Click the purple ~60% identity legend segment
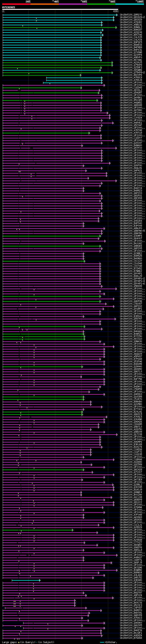Image resolution: width=146 pixels, height=644 pixels. tap(73, 4)
